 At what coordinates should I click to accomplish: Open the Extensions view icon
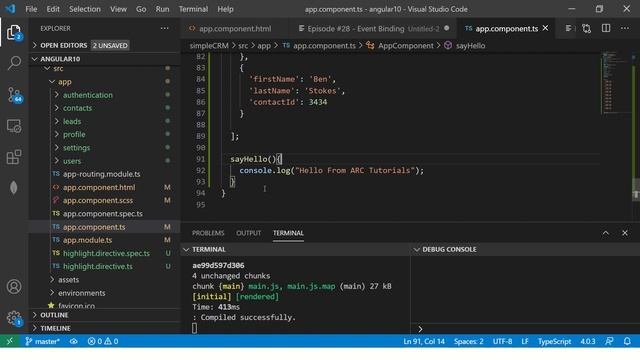click(14, 157)
